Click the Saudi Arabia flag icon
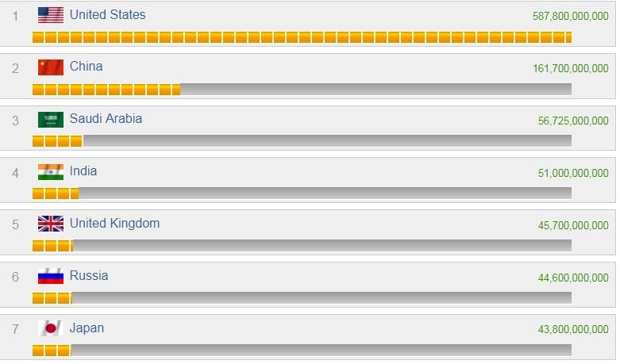Viewport: 620px width, 364px height. click(x=51, y=120)
